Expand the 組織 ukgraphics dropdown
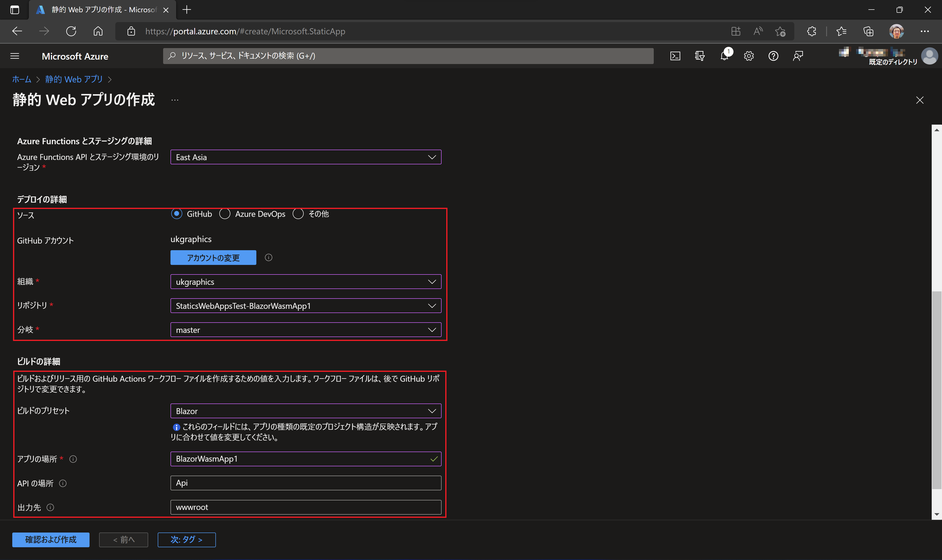This screenshot has height=560, width=942. point(306,282)
